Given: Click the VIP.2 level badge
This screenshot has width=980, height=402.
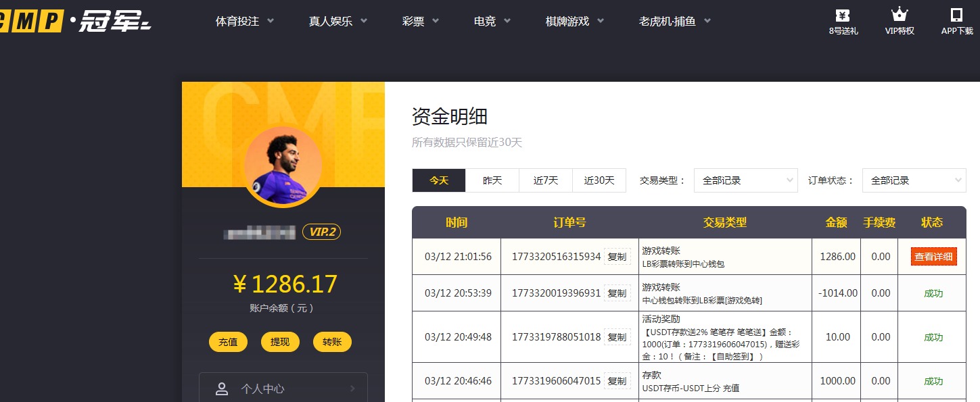Looking at the screenshot, I should click(x=322, y=231).
